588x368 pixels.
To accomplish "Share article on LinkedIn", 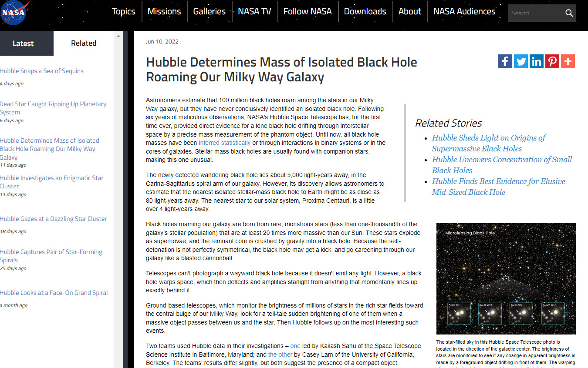I will (x=537, y=61).
